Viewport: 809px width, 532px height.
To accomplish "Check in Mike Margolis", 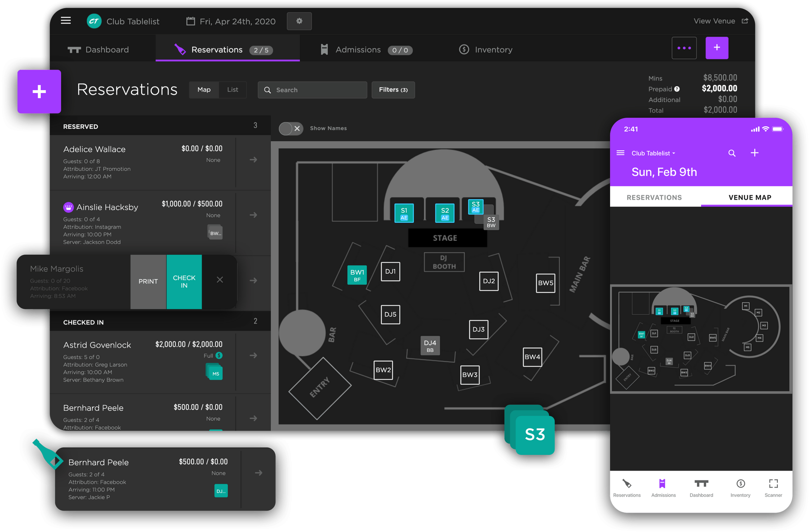I will 184,281.
